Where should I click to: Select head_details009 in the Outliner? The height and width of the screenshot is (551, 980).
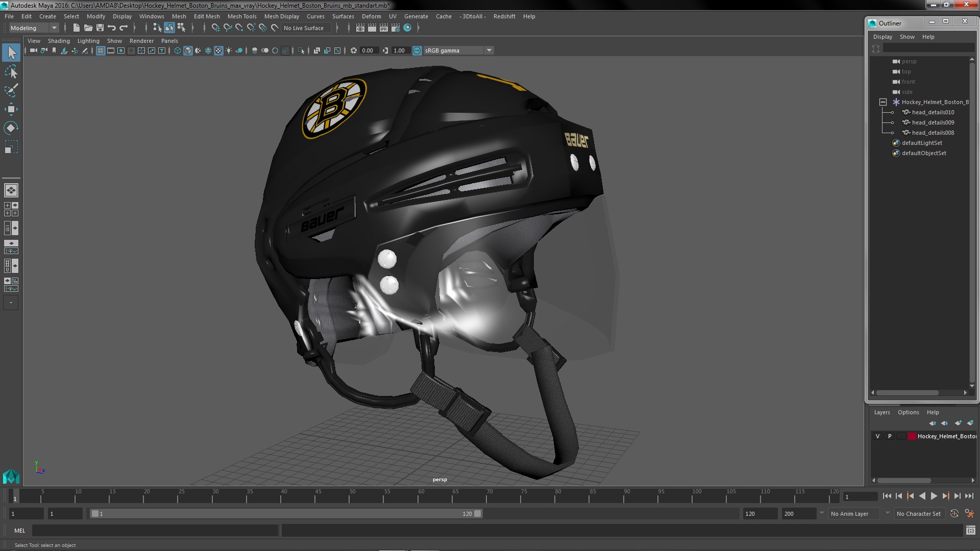pos(933,122)
